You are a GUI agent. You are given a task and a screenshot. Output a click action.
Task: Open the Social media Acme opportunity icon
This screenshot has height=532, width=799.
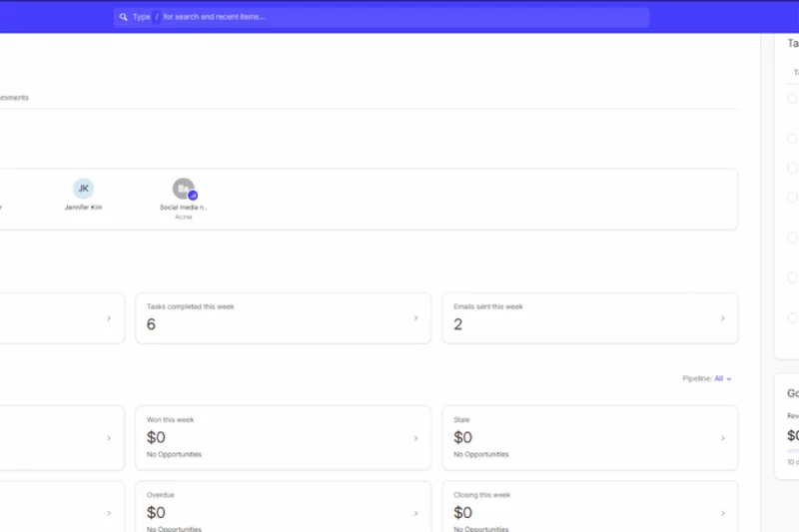click(183, 189)
